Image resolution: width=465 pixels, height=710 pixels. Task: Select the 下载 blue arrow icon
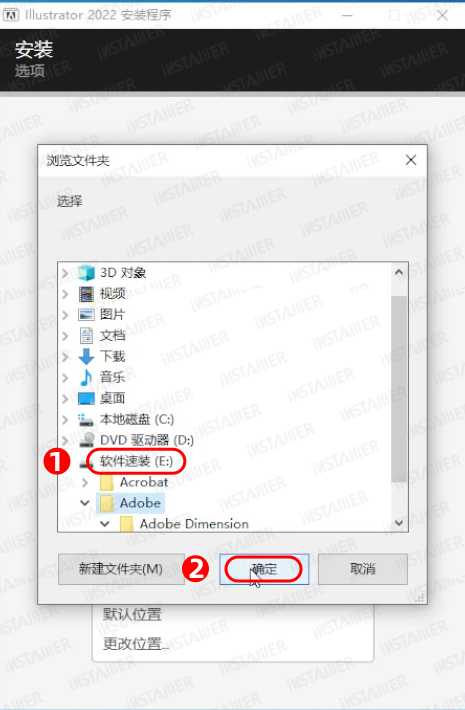tap(86, 356)
